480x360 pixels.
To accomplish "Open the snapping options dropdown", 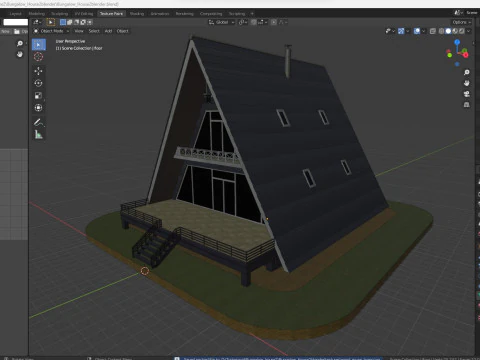I will 262,22.
